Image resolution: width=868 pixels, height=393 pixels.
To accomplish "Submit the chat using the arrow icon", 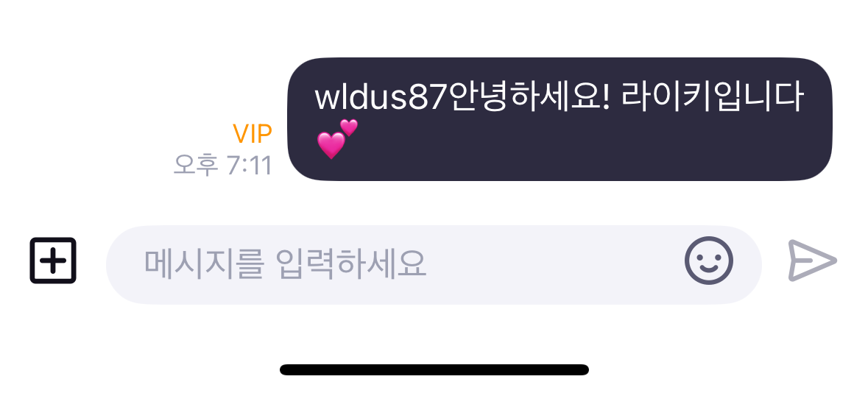I will pyautogui.click(x=812, y=260).
